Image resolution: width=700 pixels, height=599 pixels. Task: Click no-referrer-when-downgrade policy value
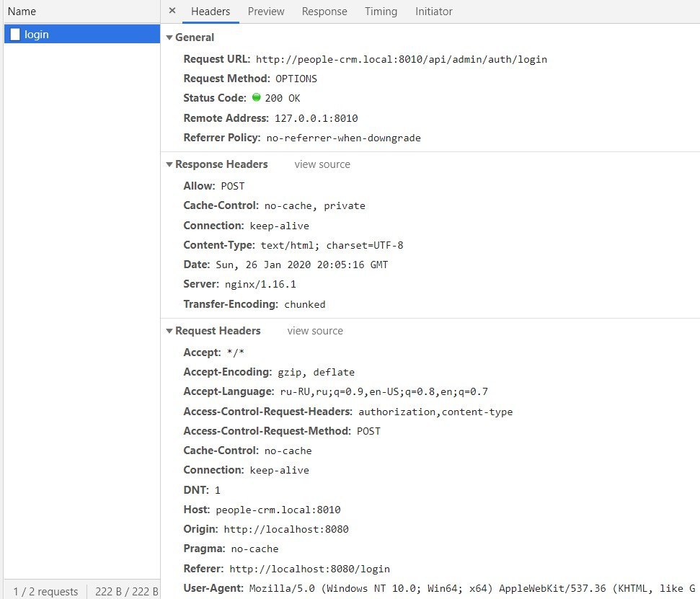pyautogui.click(x=343, y=138)
